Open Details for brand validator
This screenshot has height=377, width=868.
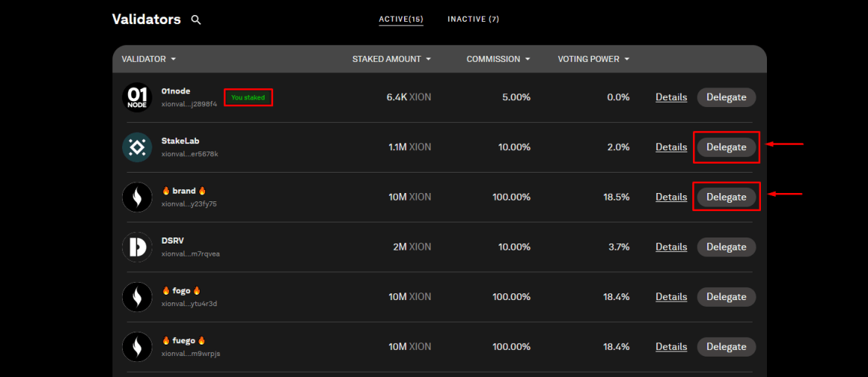tap(671, 197)
